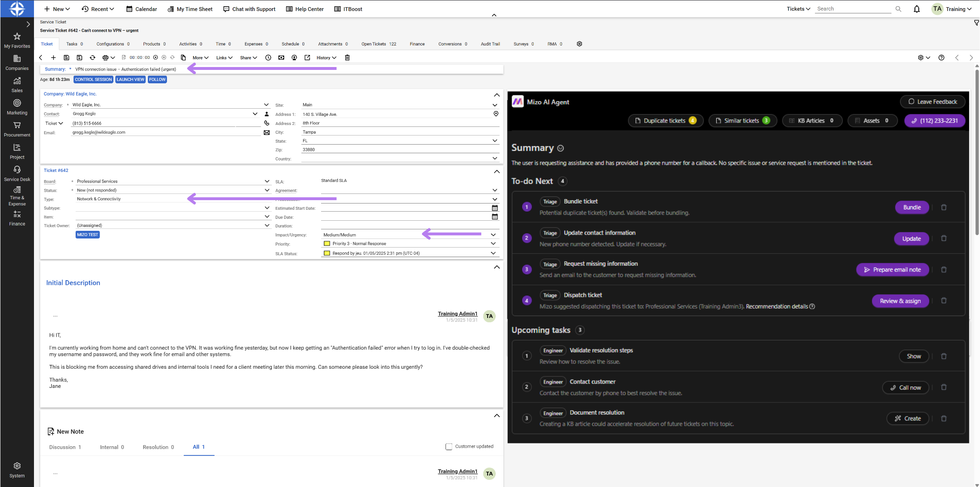Image resolution: width=980 pixels, height=487 pixels.
Task: Click the yellow Priority 3 color swatch
Action: (327, 244)
